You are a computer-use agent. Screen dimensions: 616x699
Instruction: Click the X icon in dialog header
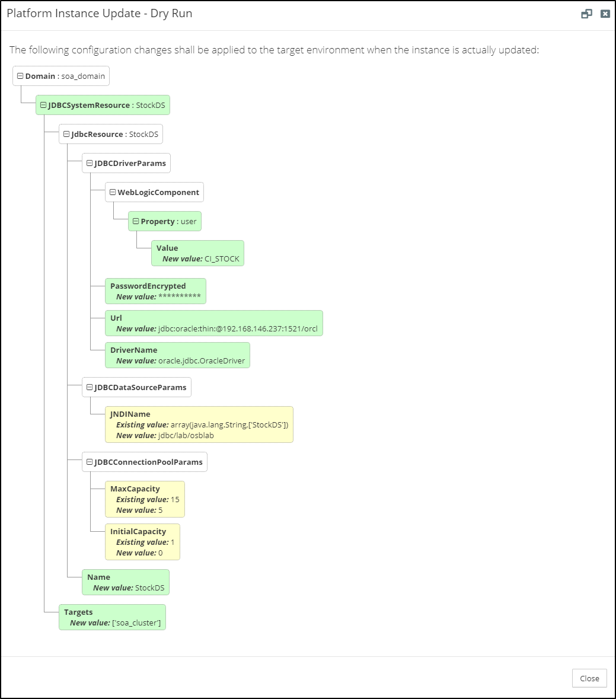click(x=605, y=14)
